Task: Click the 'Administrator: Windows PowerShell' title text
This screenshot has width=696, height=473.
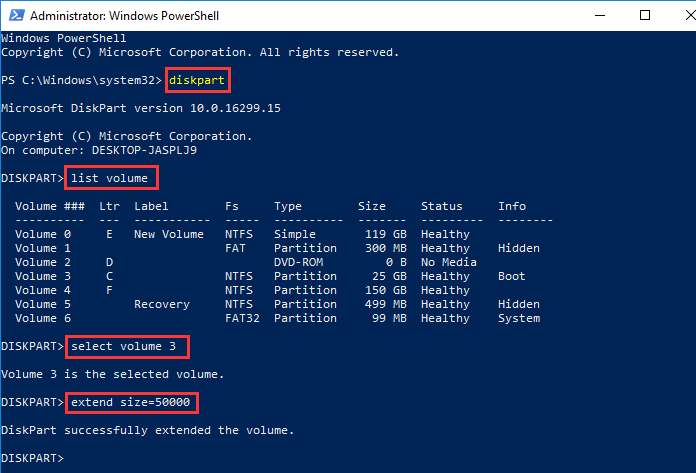Action: pos(124,16)
